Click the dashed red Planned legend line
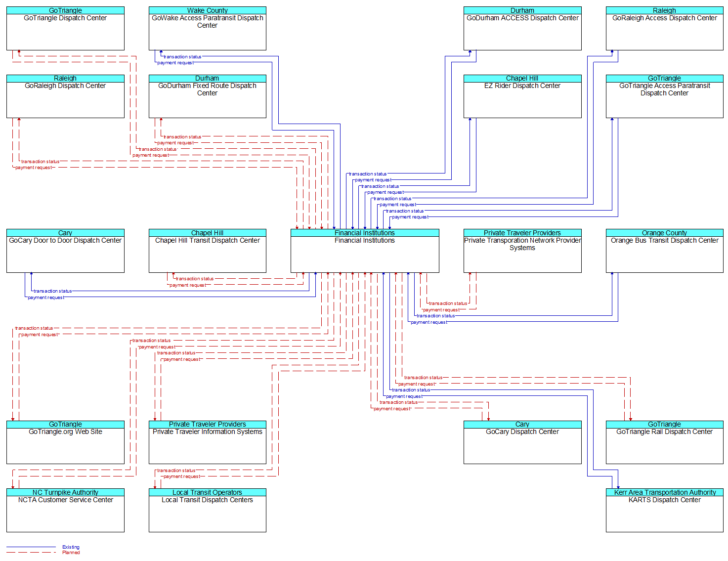 (x=31, y=553)
